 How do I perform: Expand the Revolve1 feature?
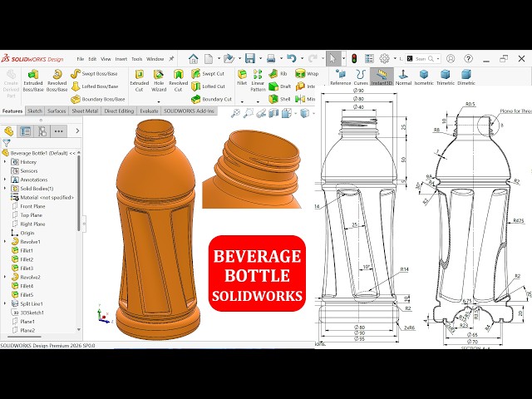(5, 242)
